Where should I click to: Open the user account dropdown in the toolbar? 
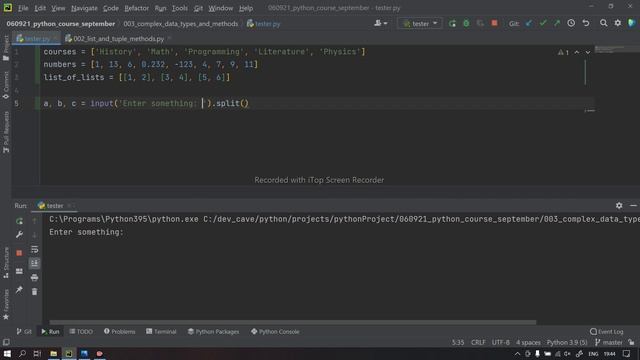[x=381, y=24]
